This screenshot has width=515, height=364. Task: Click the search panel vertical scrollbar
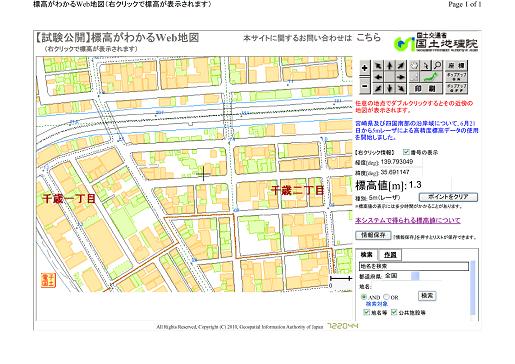coord(473,288)
